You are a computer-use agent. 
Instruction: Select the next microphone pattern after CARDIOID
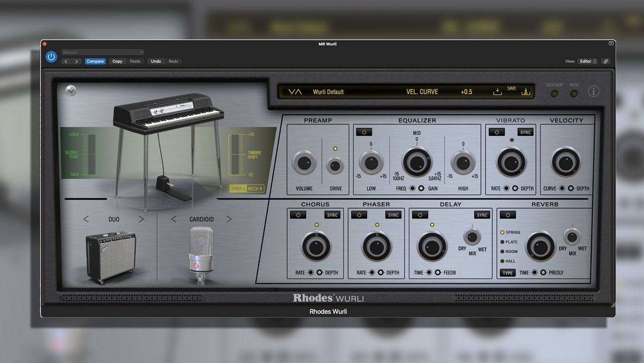click(229, 219)
